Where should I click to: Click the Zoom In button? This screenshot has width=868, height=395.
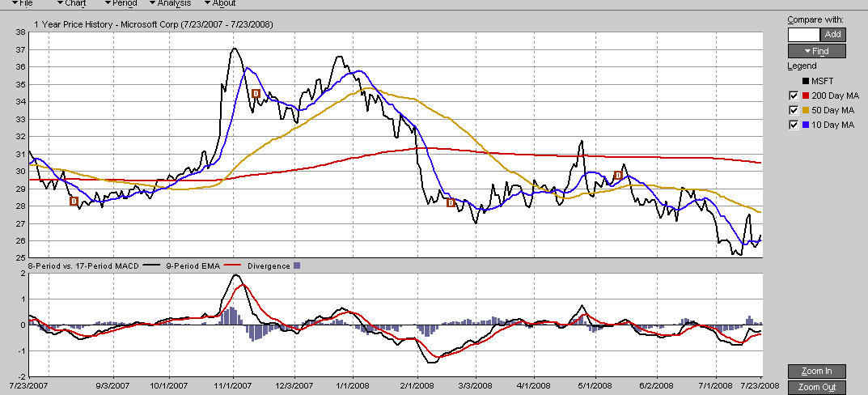click(x=816, y=371)
